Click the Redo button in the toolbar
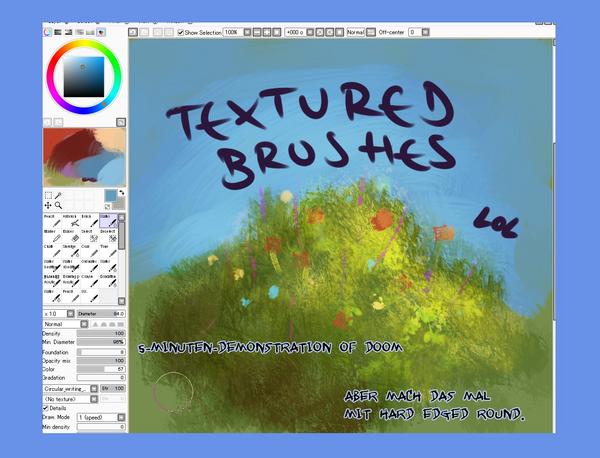Image resolution: width=600 pixels, height=458 pixels. (x=144, y=32)
